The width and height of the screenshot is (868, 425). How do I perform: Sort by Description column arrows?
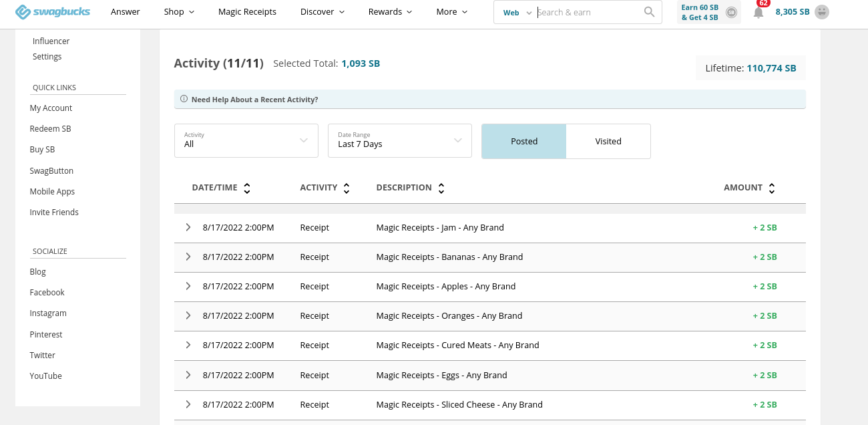pyautogui.click(x=441, y=188)
